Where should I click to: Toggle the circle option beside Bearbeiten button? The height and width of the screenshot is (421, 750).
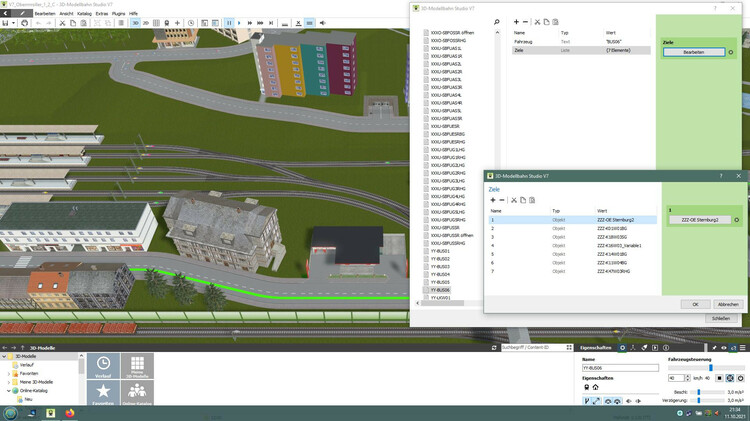731,51
